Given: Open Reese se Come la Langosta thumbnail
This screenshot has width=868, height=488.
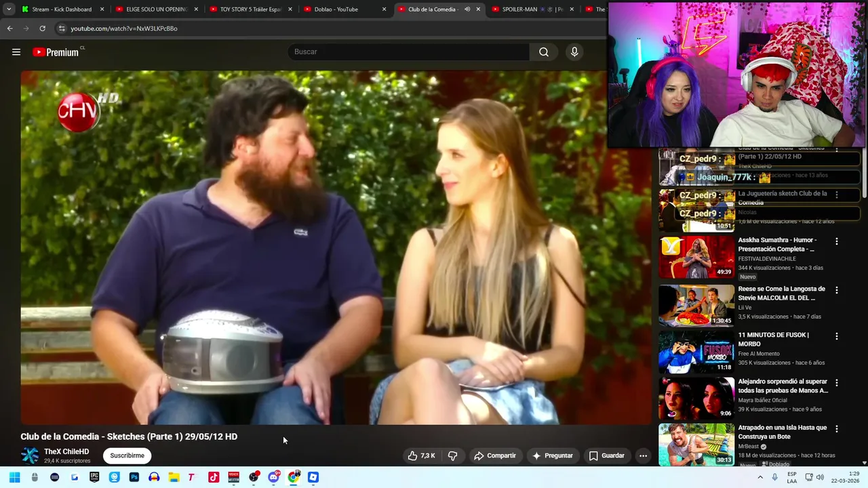Looking at the screenshot, I should click(696, 306).
